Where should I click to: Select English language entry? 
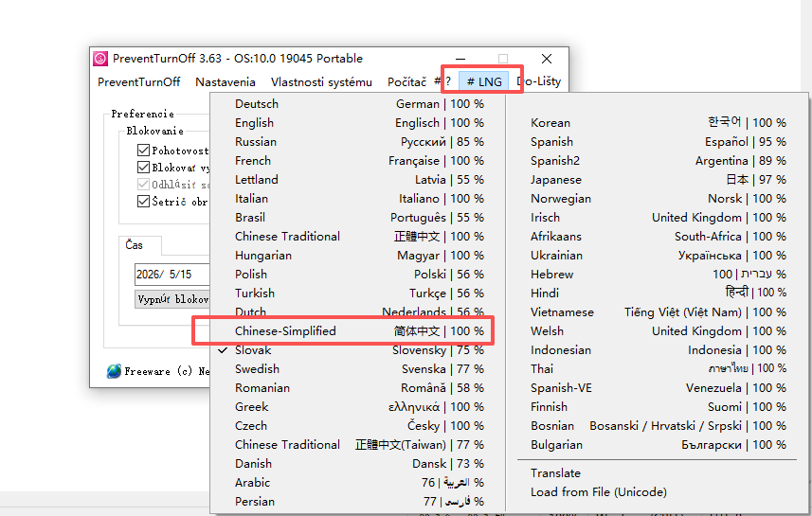[357, 123]
